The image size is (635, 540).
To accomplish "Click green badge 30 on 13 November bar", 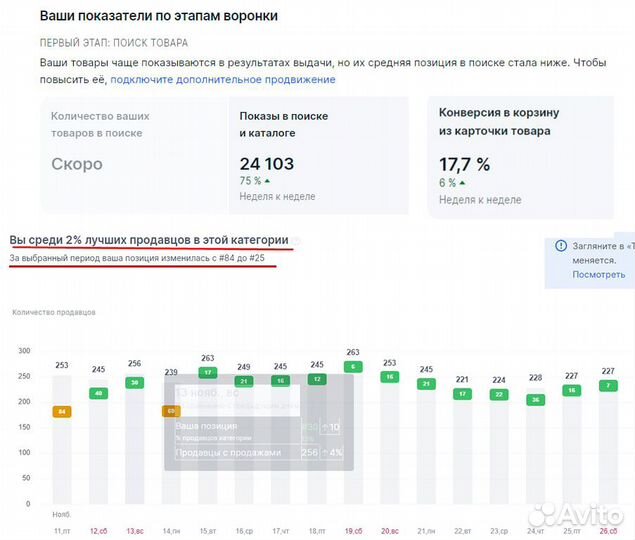I will (134, 383).
